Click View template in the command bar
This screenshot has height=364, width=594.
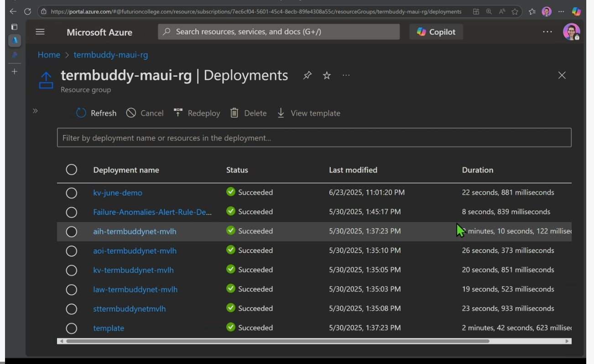tap(308, 113)
